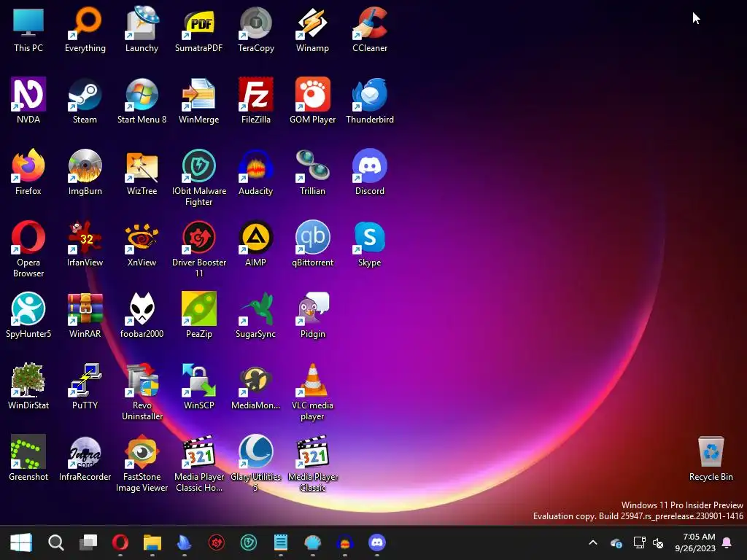Show hidden system tray icons
The height and width of the screenshot is (560, 747).
point(593,542)
